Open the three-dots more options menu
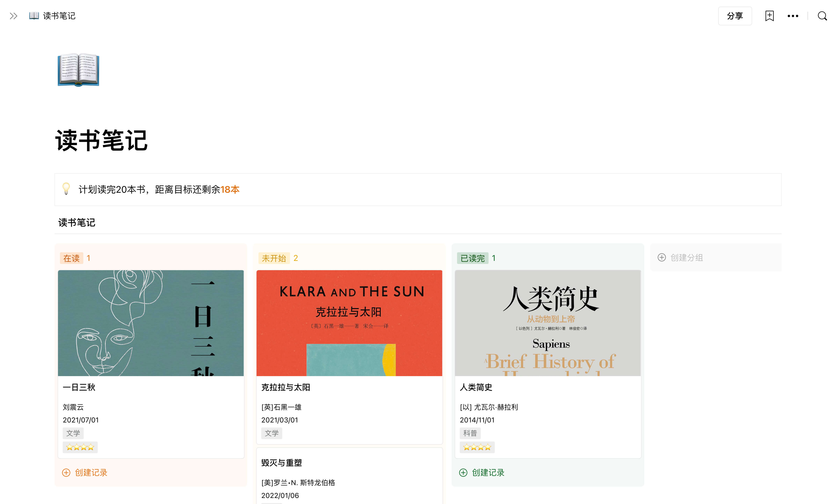 [793, 16]
